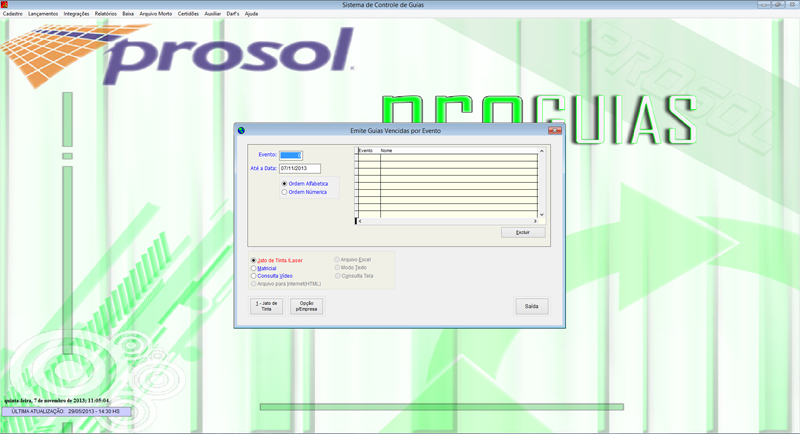Click the Opção p/Empresa button
The height and width of the screenshot is (434, 800).
(x=306, y=306)
